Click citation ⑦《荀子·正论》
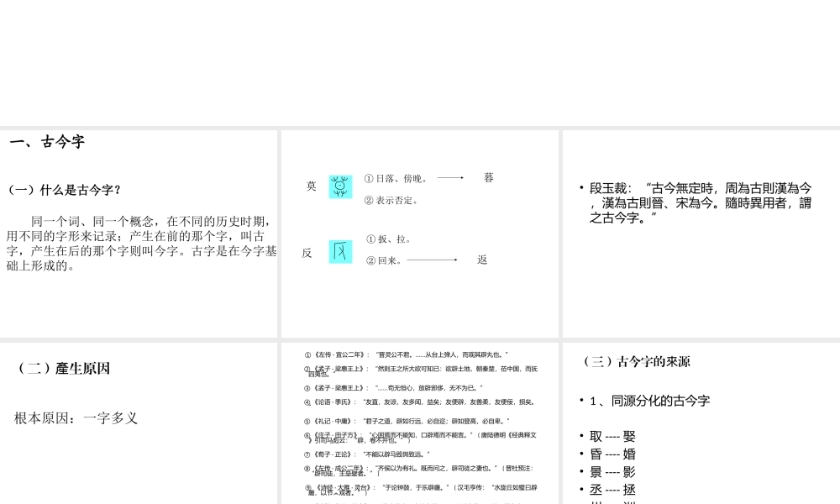The height and width of the screenshot is (504, 840). (x=367, y=454)
